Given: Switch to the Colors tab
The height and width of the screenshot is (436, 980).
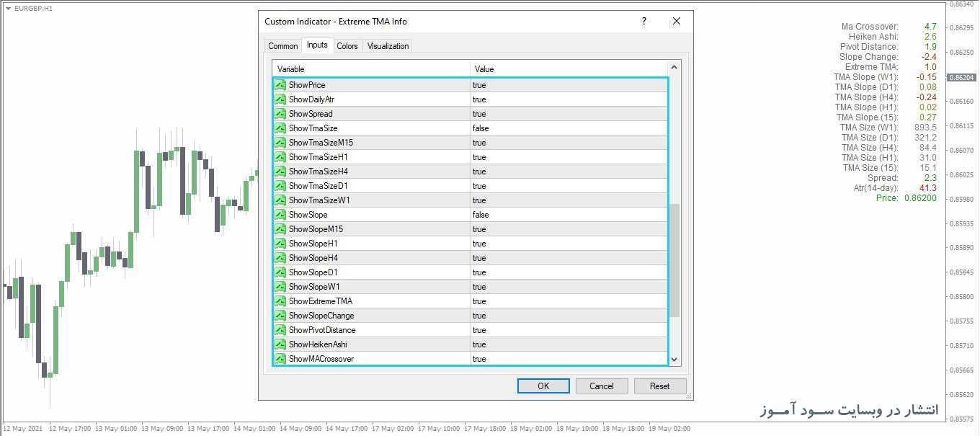Looking at the screenshot, I should (x=347, y=46).
